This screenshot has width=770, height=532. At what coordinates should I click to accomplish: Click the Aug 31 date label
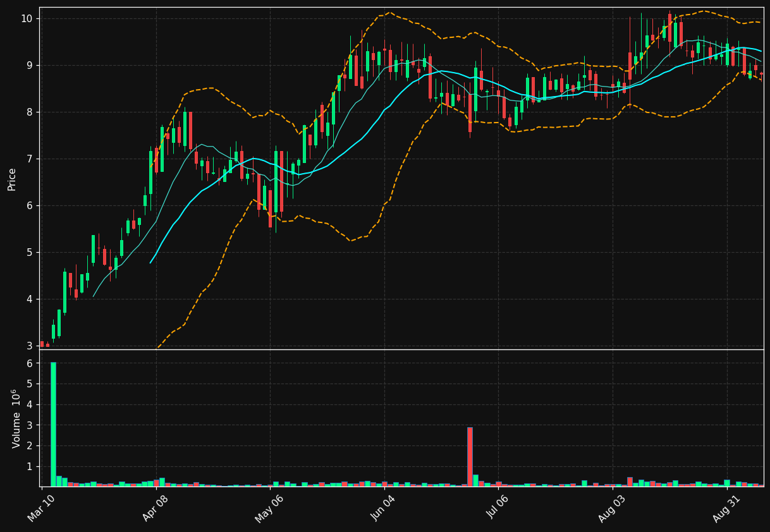[726, 508]
